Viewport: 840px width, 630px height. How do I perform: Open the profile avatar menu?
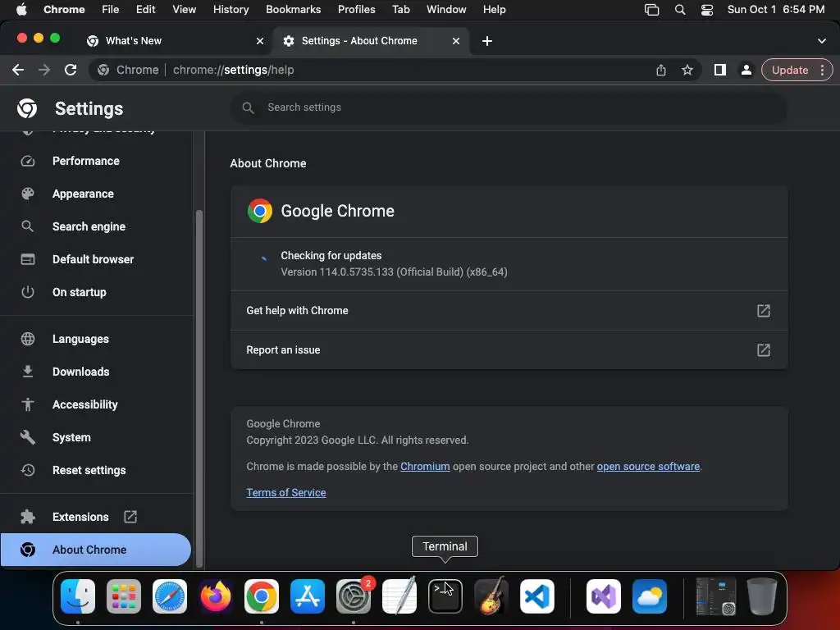point(746,70)
